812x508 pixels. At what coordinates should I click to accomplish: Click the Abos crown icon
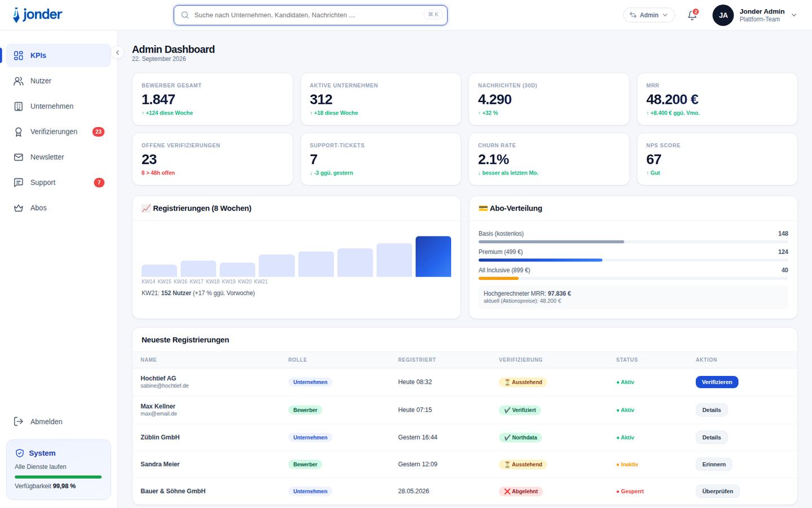coord(19,208)
